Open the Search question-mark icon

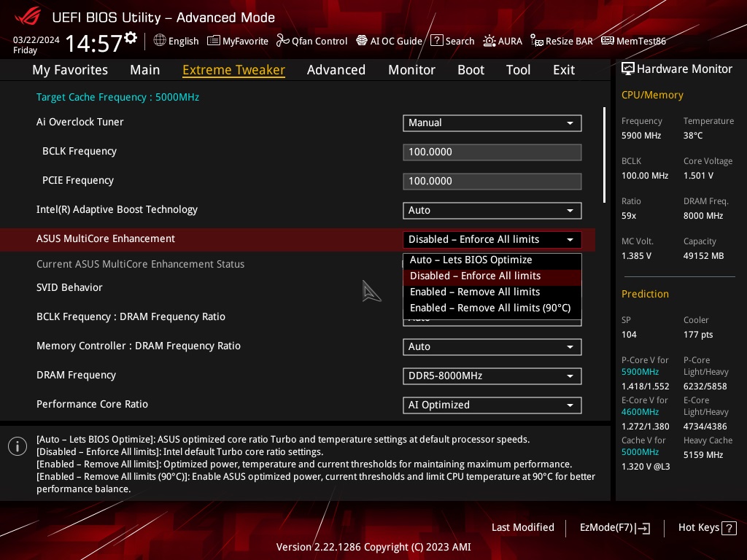tap(436, 41)
